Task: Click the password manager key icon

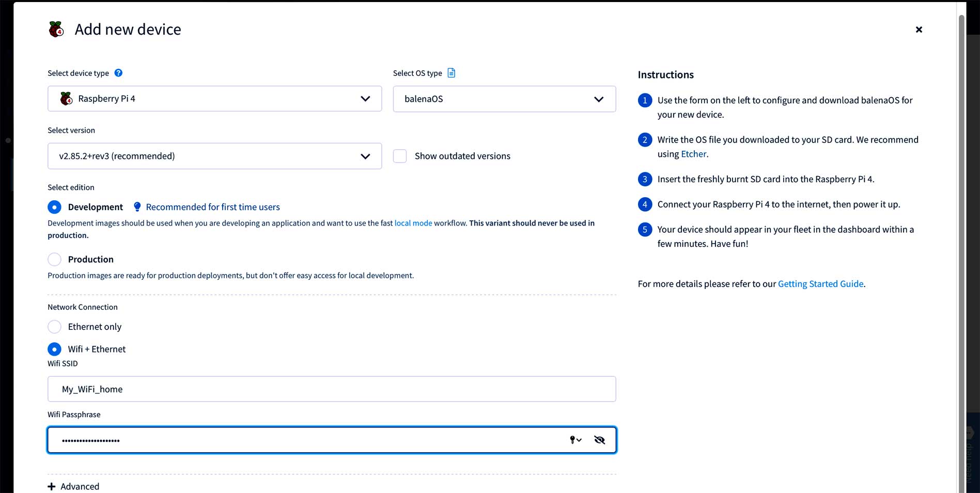Action: pyautogui.click(x=574, y=440)
